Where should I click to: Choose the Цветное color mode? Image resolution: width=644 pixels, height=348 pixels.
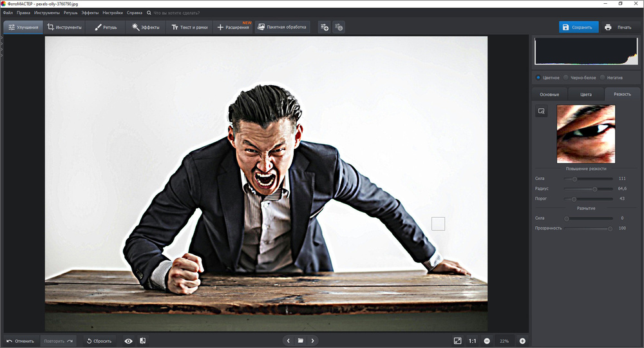click(538, 77)
